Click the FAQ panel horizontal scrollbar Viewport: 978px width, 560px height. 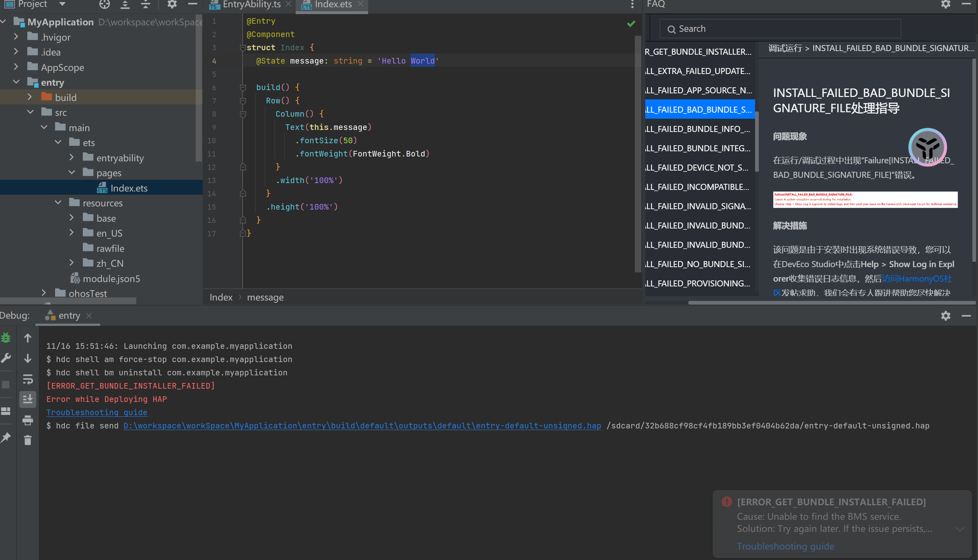click(832, 303)
